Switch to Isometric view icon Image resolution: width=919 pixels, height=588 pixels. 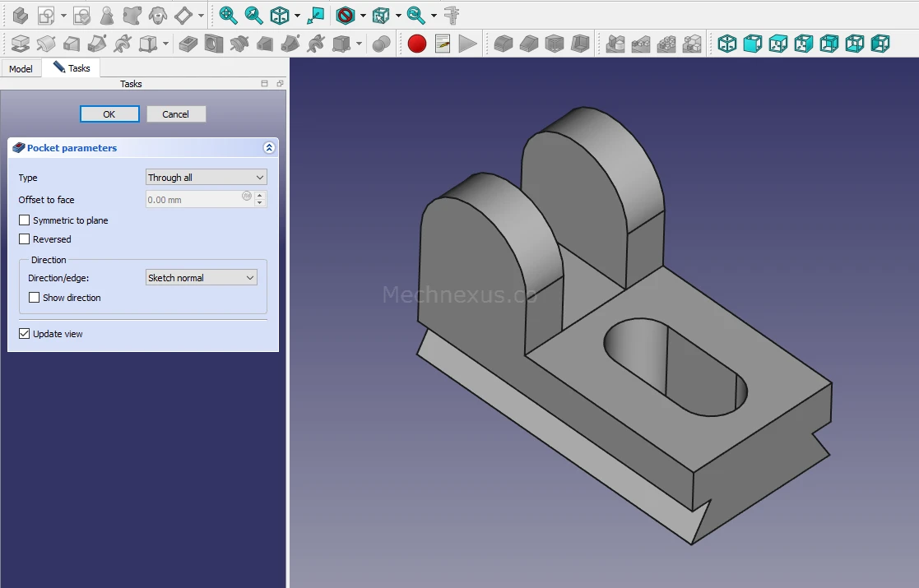point(727,44)
